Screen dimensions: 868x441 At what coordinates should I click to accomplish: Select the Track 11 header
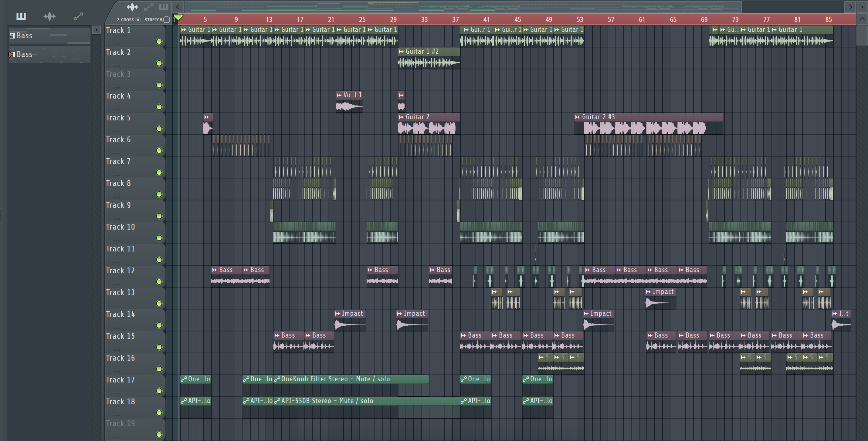pos(135,254)
